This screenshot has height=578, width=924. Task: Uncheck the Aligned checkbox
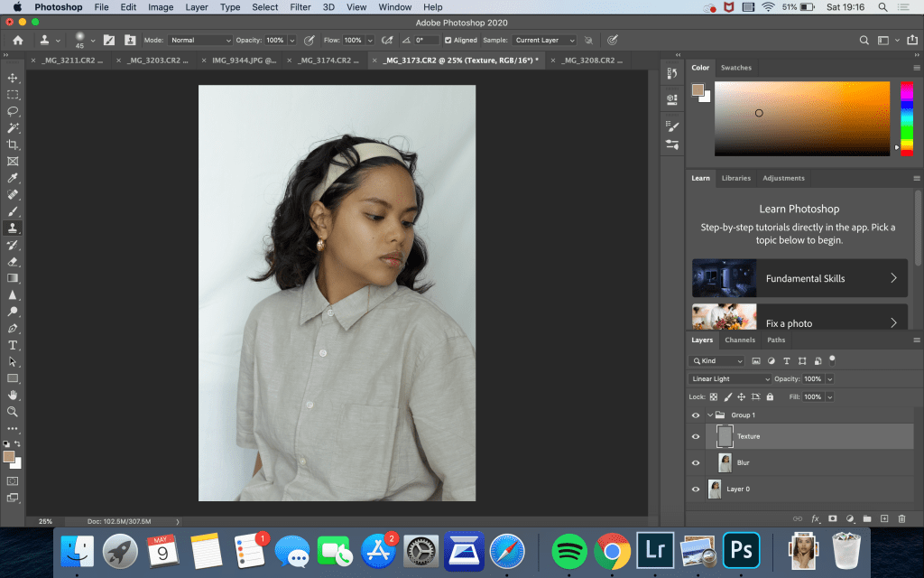(448, 41)
